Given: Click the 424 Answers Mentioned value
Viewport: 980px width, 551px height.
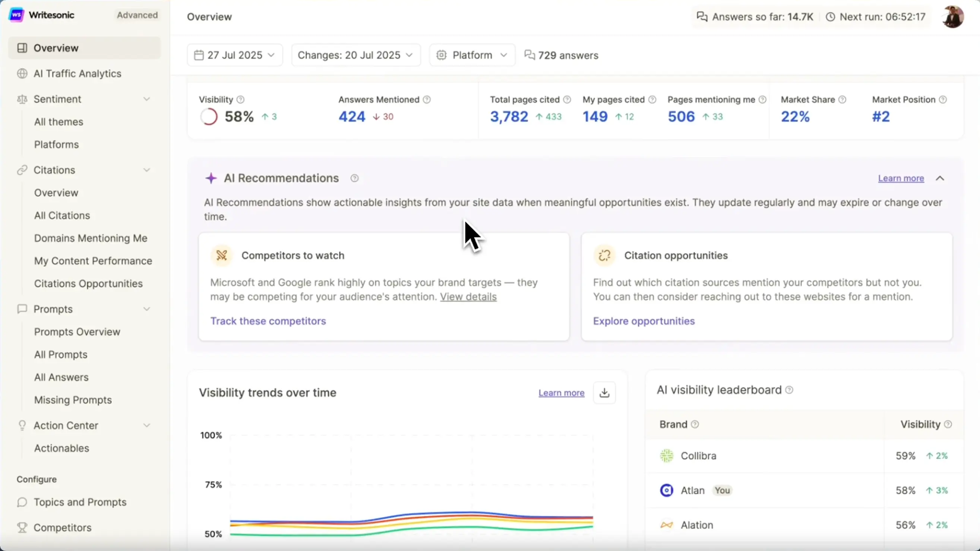Looking at the screenshot, I should [x=352, y=117].
